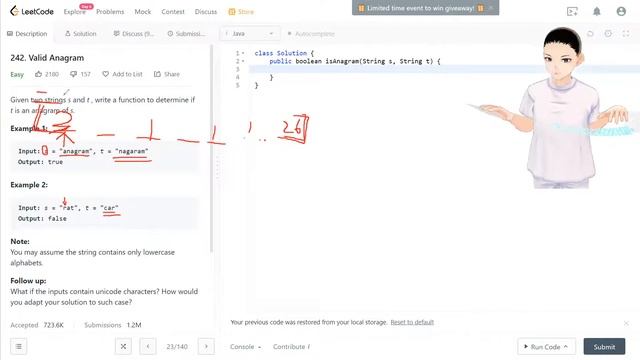Close the limited time event banner
Viewport: 640px width, 360px height.
pyautogui.click(x=491, y=8)
